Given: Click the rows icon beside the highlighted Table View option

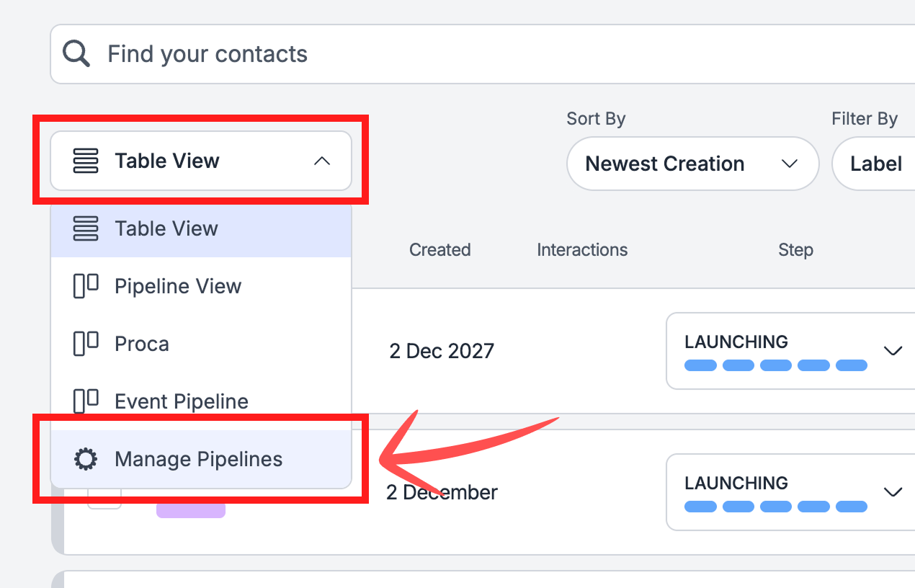Looking at the screenshot, I should coord(86,228).
